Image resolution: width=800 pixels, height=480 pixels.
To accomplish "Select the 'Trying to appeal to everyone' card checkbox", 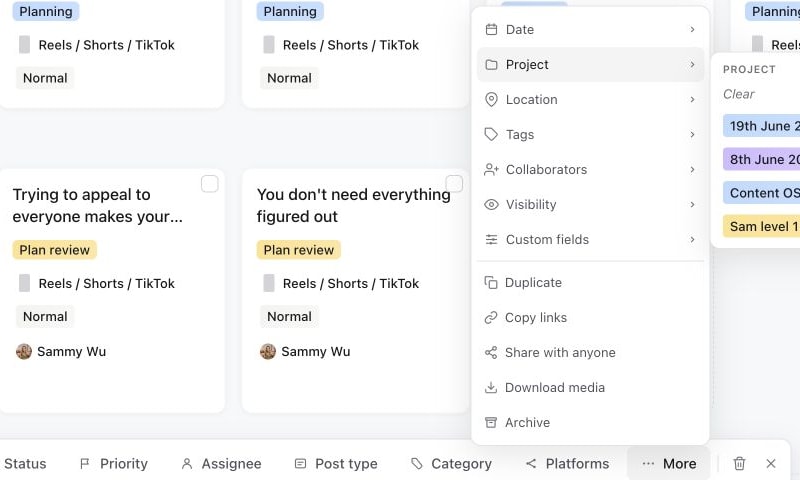I will (210, 184).
